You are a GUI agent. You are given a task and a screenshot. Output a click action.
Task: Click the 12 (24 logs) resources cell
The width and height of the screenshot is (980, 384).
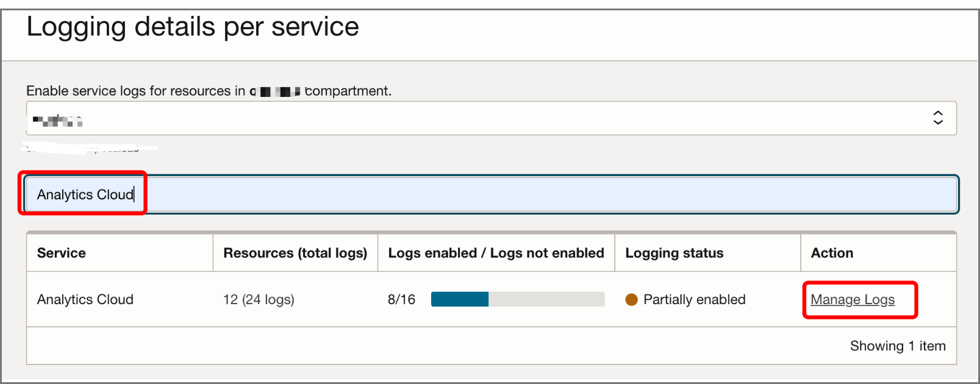tap(259, 299)
